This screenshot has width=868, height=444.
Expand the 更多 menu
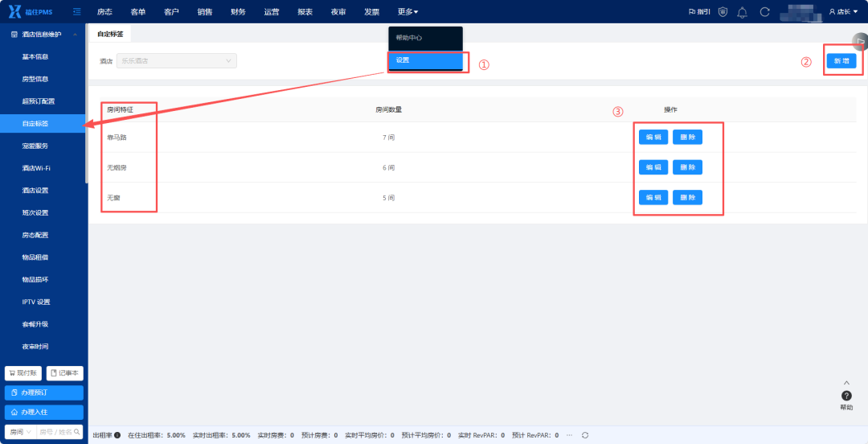pos(408,11)
